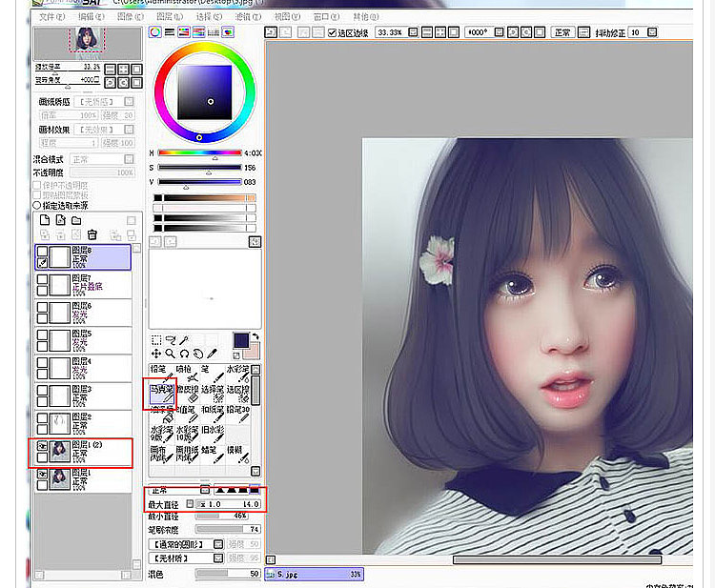
Task: Activate the magnifier zoom tool
Action: pos(170,354)
